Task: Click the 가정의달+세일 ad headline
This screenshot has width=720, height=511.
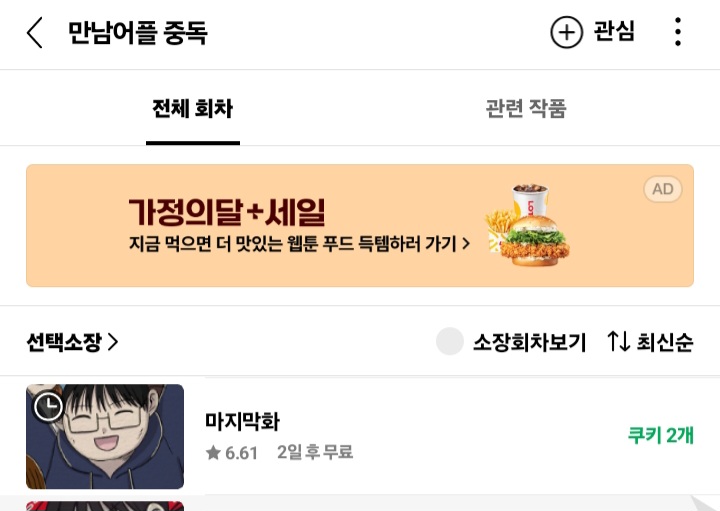Action: 227,212
